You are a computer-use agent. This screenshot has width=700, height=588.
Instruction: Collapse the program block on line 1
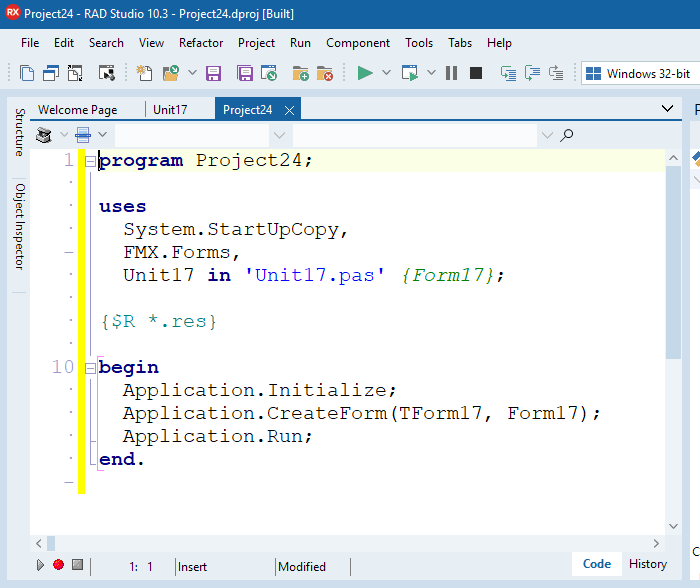(90, 161)
